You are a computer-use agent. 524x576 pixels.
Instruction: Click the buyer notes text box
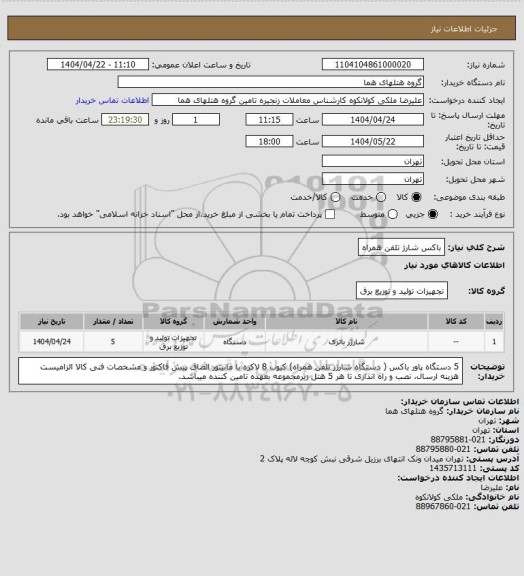click(240, 371)
